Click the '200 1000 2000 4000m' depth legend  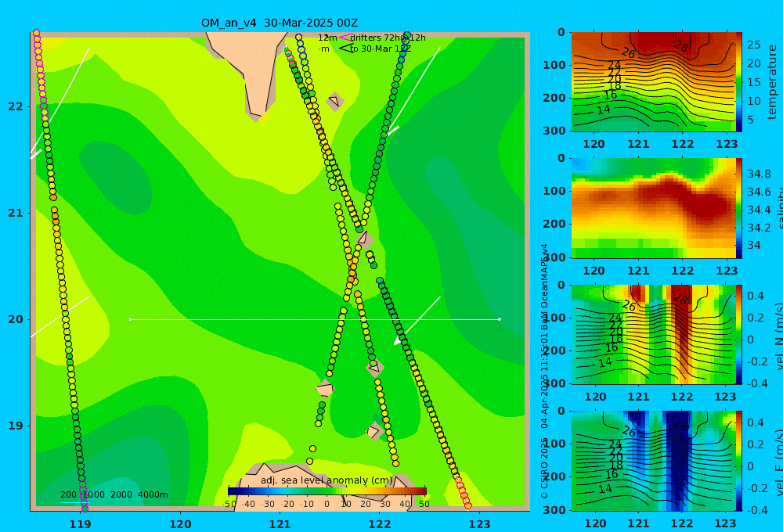coord(114,494)
